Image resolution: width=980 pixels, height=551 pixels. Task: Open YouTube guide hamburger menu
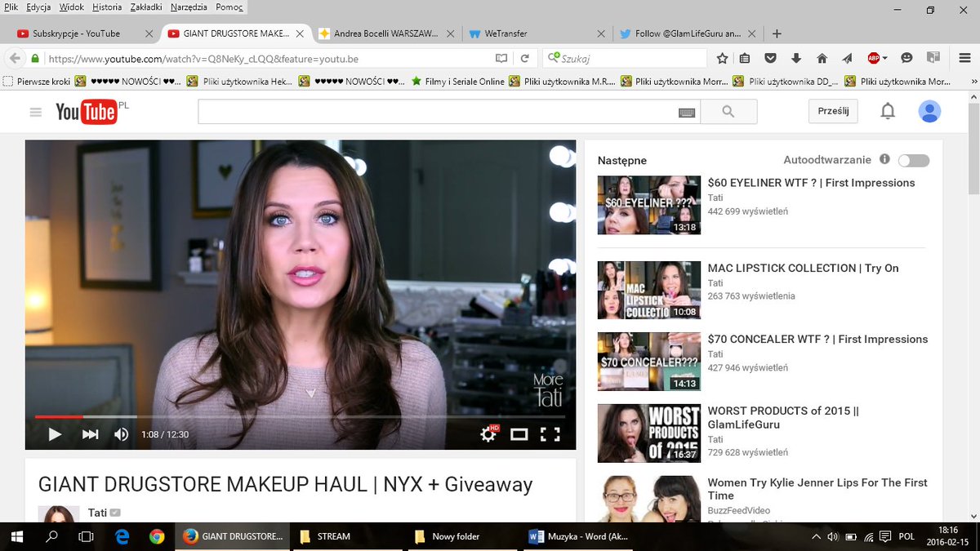[35, 113]
